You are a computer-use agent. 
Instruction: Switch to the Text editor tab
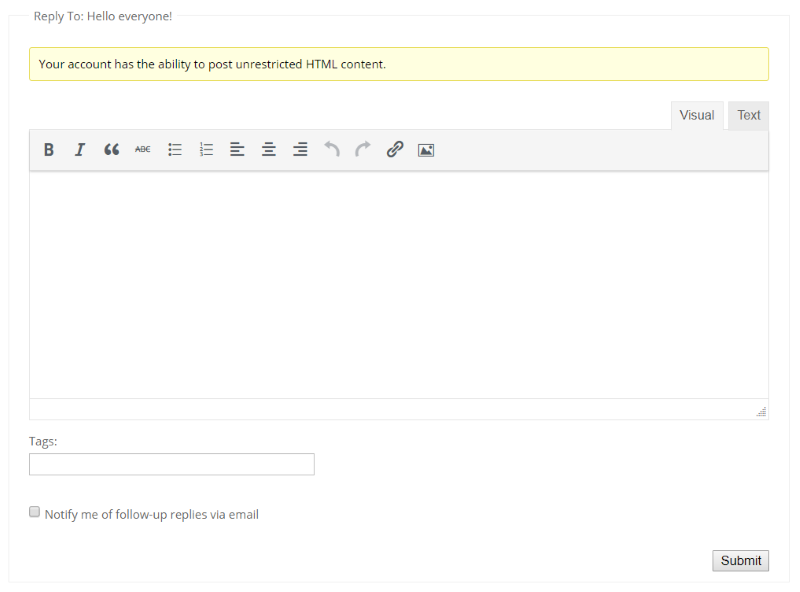click(748, 115)
